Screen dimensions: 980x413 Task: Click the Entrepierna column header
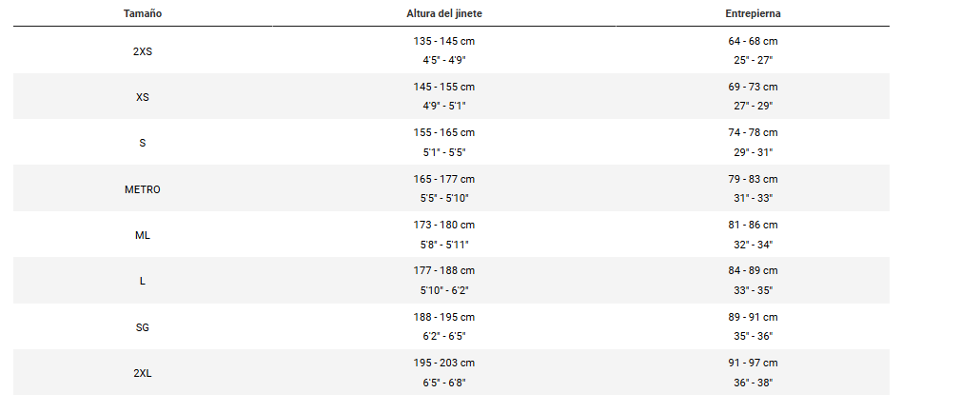pos(753,13)
